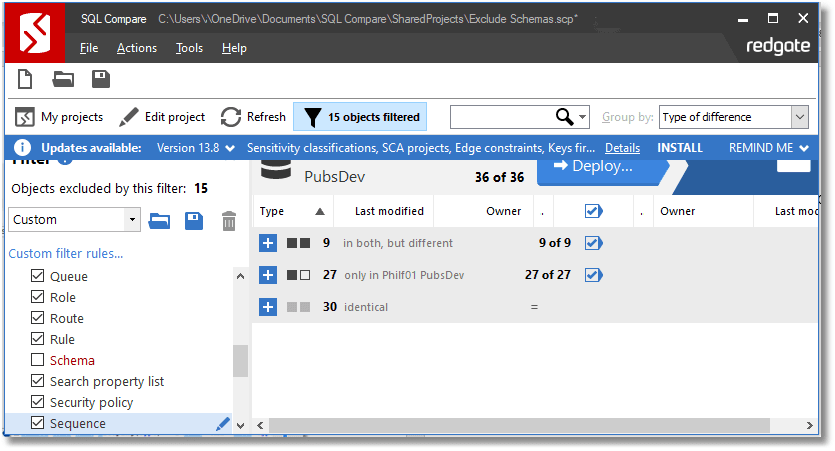This screenshot has width=835, height=451.
Task: Uncheck the Route checkbox
Action: click(37, 317)
